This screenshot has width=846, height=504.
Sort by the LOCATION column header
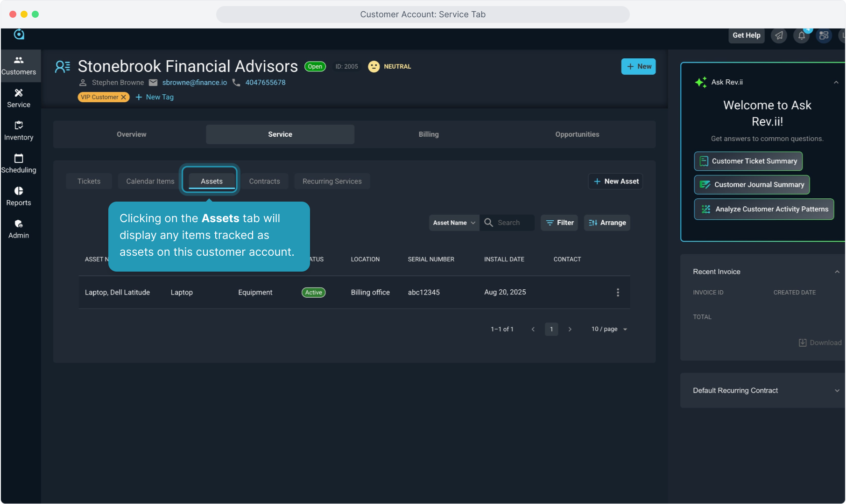point(365,259)
